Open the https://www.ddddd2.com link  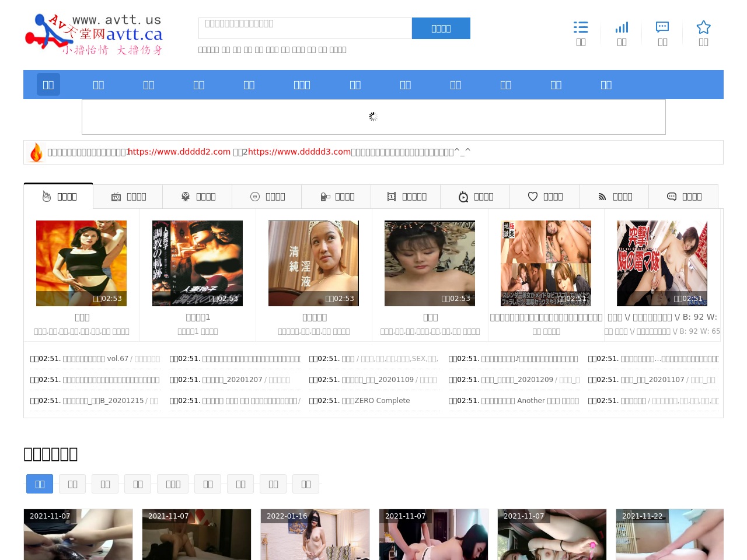point(180,152)
